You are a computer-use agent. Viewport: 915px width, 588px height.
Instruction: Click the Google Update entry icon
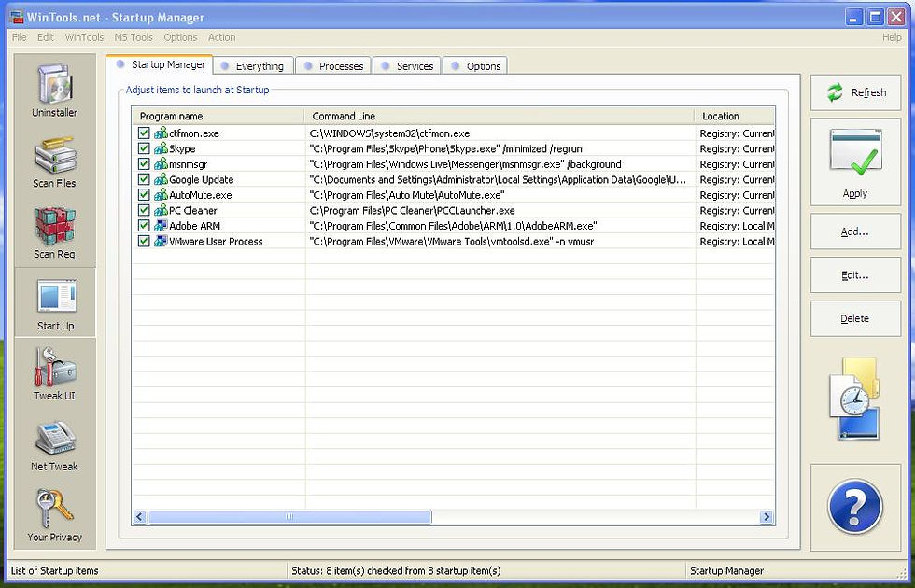[161, 179]
